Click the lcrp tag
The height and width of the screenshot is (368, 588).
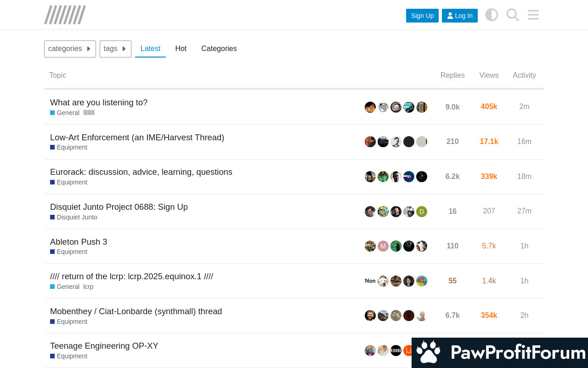click(x=88, y=287)
